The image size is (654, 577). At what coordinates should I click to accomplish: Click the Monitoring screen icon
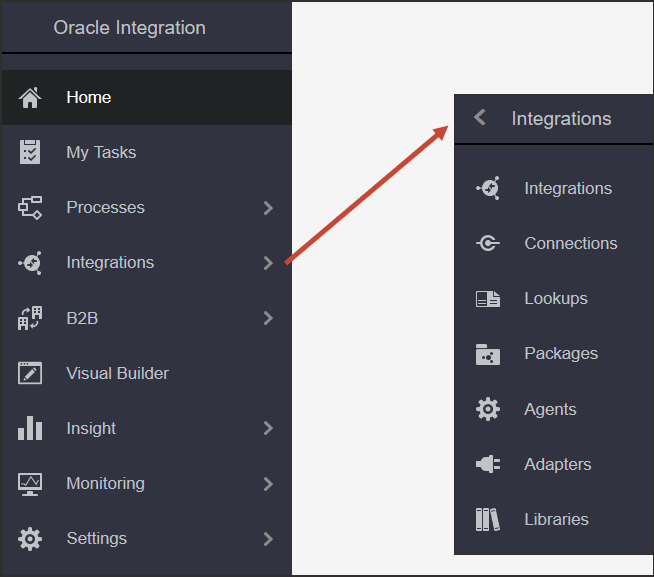pos(30,484)
